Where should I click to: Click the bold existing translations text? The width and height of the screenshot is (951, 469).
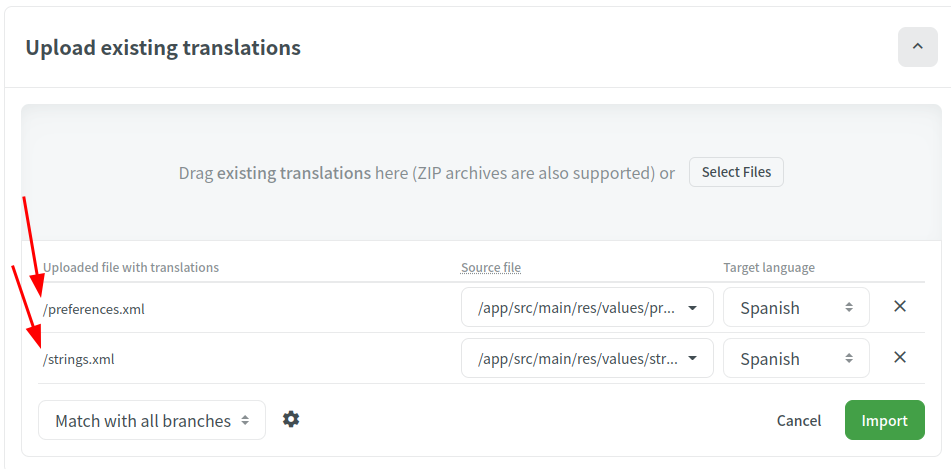(294, 173)
